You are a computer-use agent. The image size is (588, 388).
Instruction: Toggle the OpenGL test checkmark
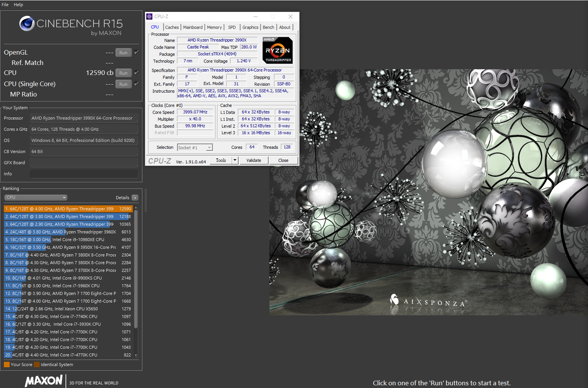point(136,52)
